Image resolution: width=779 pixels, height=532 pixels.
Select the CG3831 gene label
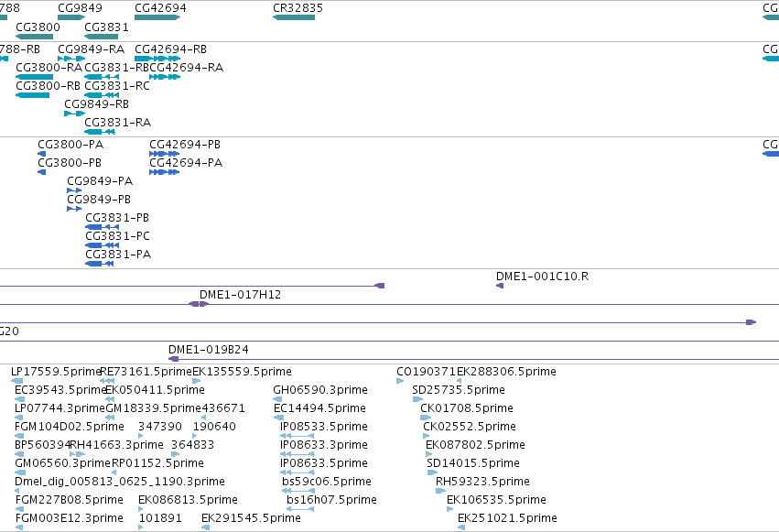tap(106, 27)
